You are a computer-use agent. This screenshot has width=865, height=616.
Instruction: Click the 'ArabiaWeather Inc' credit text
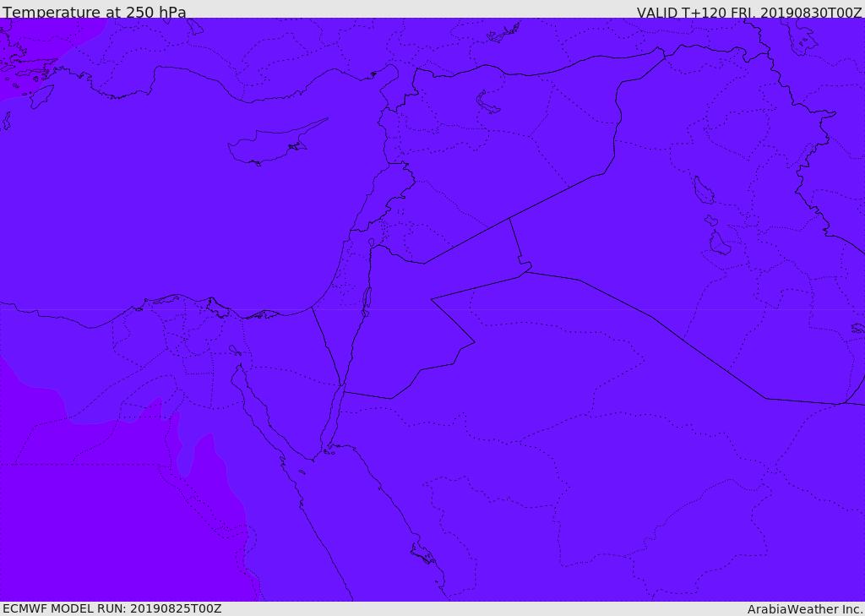tap(804, 609)
